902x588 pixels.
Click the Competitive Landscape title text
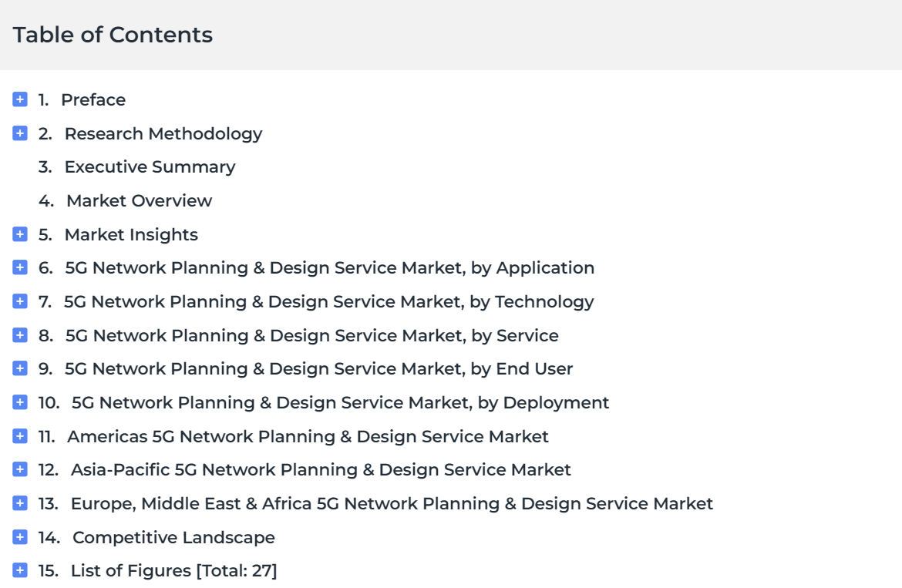tap(173, 537)
